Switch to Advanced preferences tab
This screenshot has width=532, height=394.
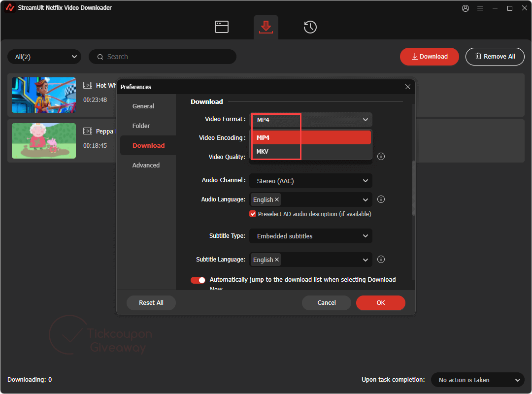[x=146, y=165]
